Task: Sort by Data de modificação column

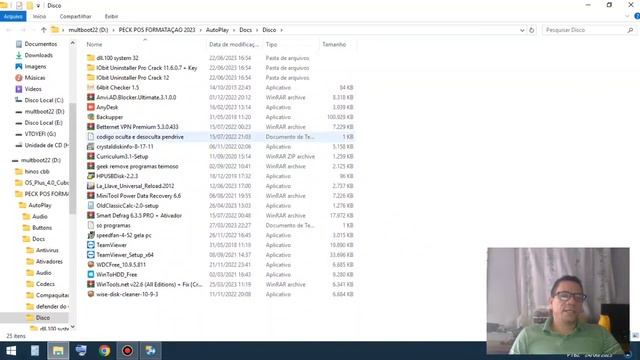Action: (233, 44)
